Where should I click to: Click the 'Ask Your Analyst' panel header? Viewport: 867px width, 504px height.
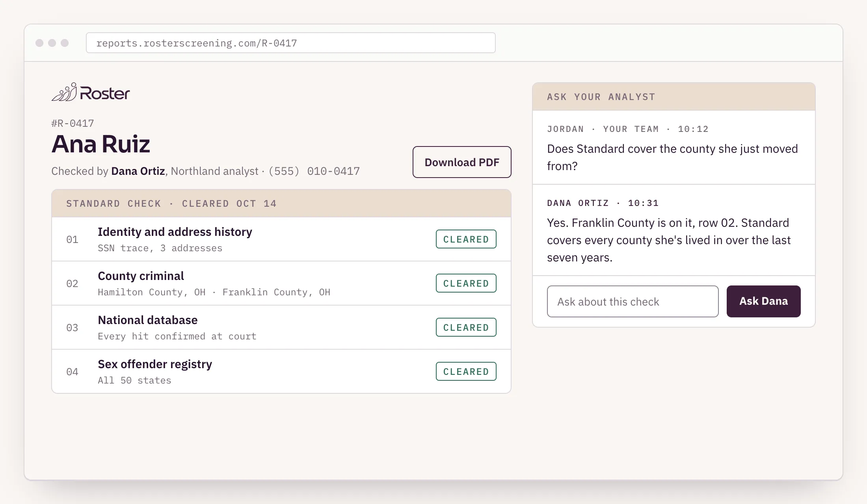pyautogui.click(x=674, y=97)
